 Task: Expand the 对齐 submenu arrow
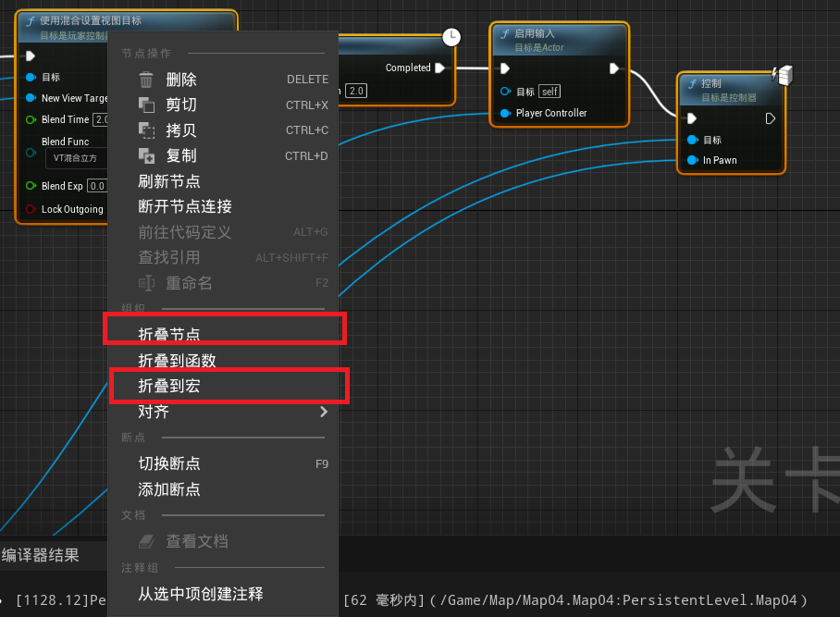point(324,412)
